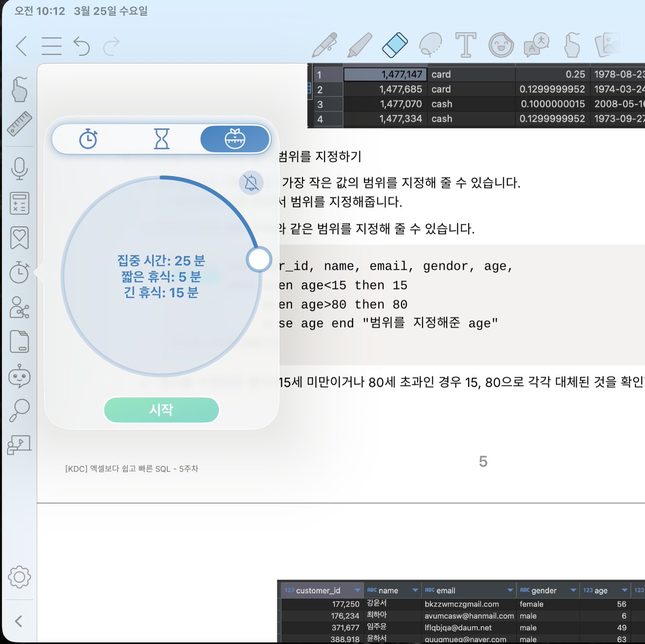Open the search magnifier in sidebar
The width and height of the screenshot is (645, 644).
click(19, 410)
